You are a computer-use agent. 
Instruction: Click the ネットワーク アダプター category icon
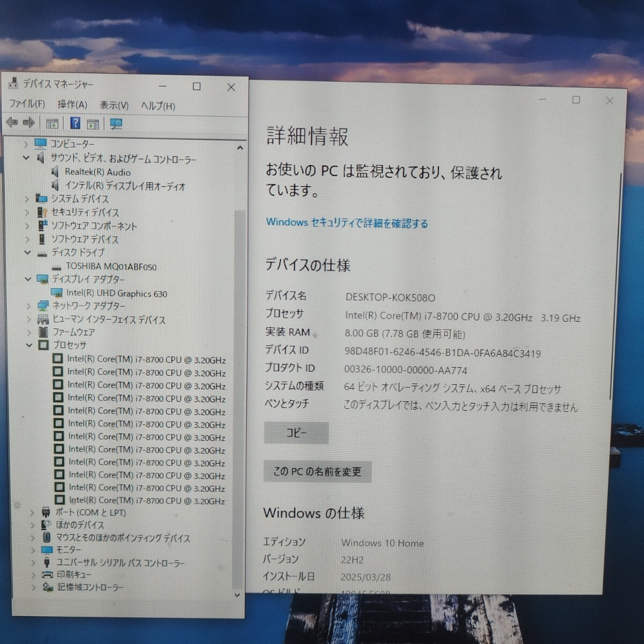[43, 306]
